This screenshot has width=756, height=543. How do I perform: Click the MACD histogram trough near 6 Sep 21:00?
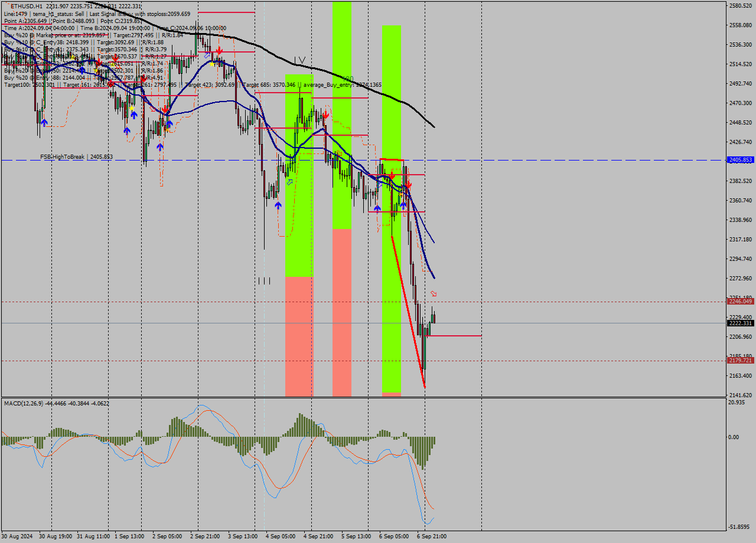coord(423,453)
